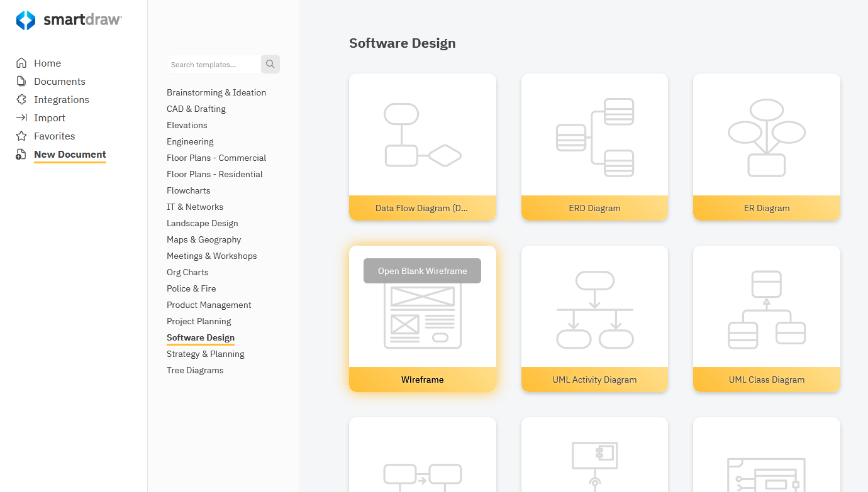Switch to the Flowcharts category
This screenshot has width=868, height=492.
188,190
